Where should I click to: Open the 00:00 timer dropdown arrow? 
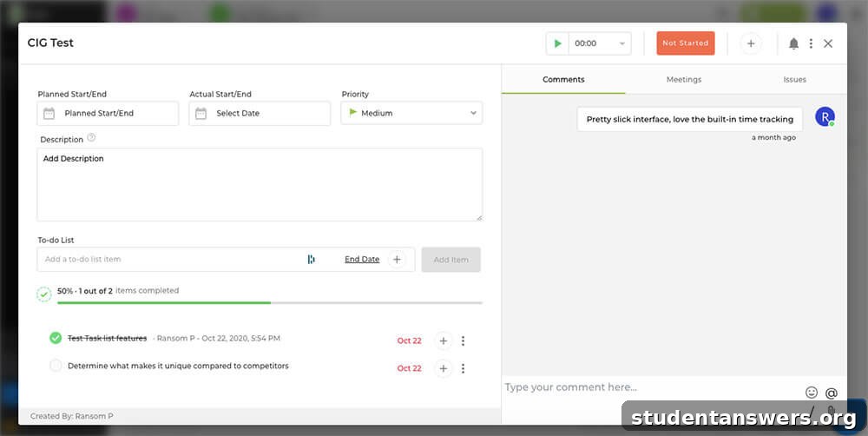[621, 43]
